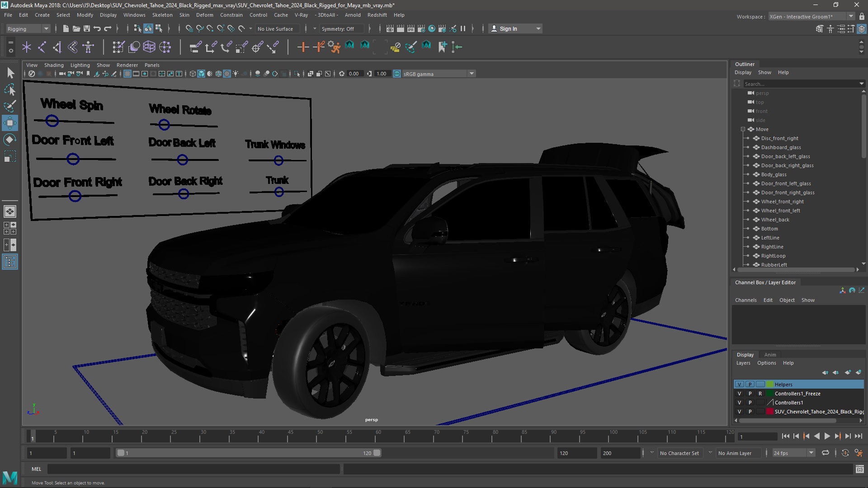
Task: Open the Script Editor icon
Action: 859,469
